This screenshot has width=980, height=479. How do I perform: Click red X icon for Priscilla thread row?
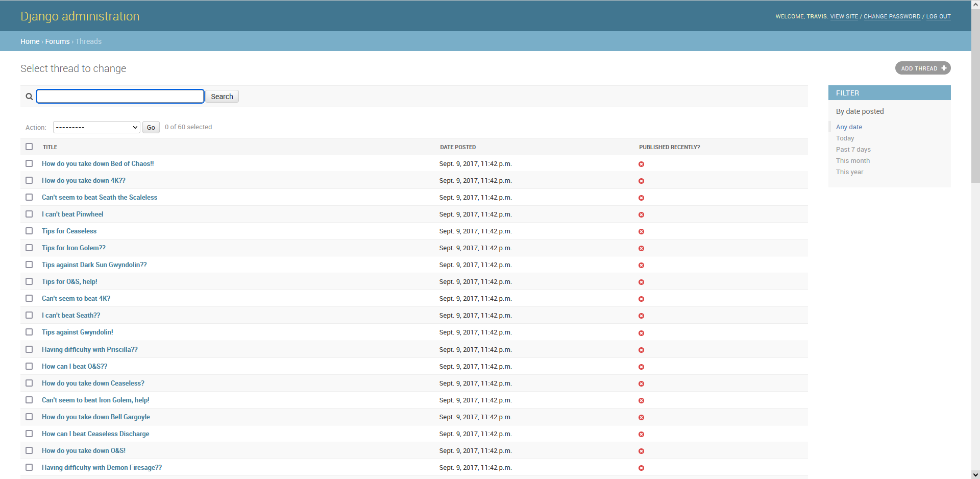641,350
